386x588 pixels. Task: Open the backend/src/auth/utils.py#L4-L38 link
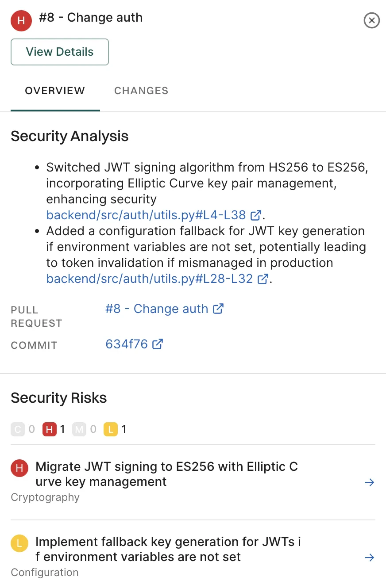[x=146, y=215]
